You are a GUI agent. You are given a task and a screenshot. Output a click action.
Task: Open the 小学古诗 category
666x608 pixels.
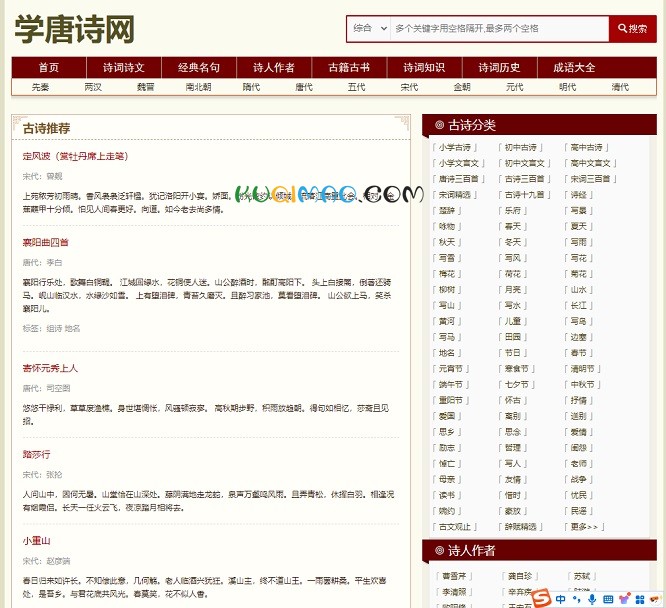(454, 147)
